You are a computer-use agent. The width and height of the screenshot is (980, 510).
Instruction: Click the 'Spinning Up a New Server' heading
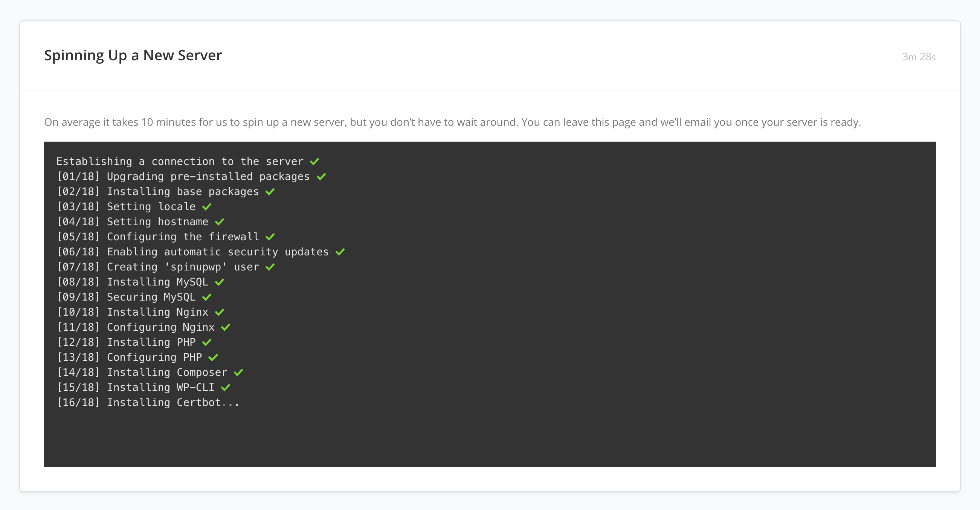click(x=133, y=56)
